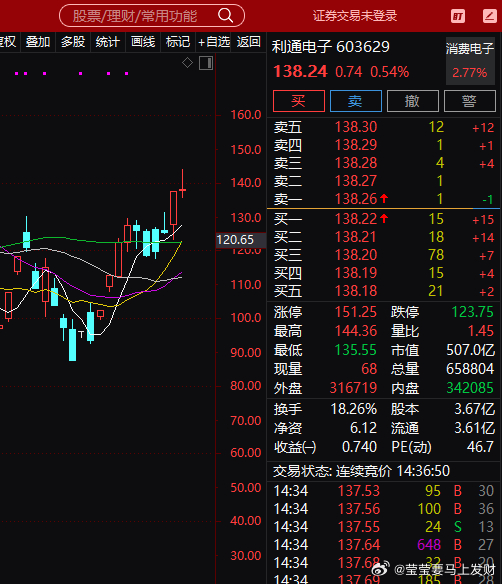Click the 警 alert button

point(470,101)
